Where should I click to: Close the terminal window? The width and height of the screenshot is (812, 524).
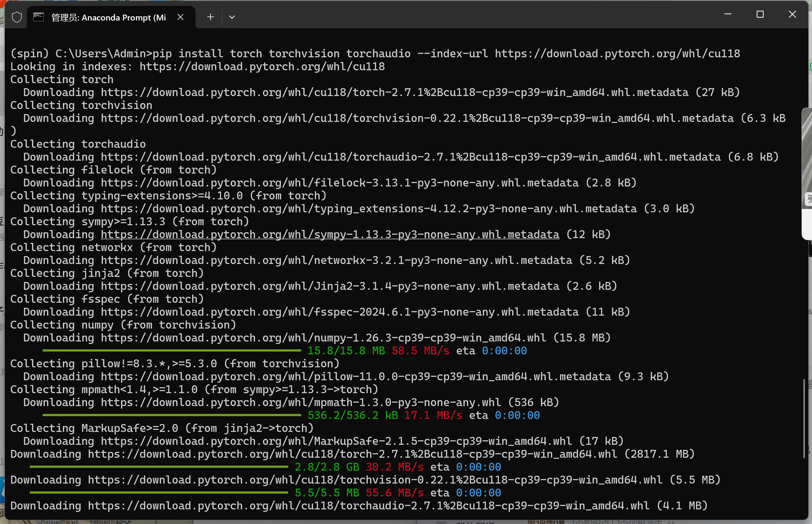click(792, 14)
